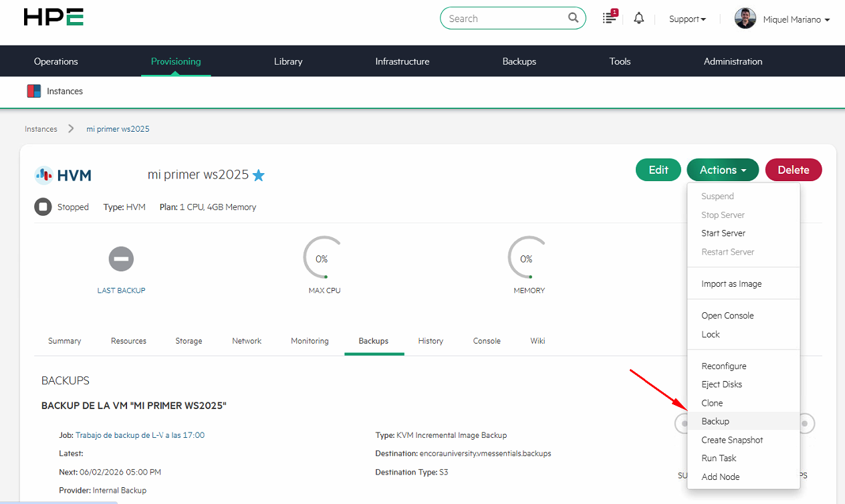845x504 pixels.
Task: Select Create Snapshot from the Actions menu
Action: tap(732, 440)
